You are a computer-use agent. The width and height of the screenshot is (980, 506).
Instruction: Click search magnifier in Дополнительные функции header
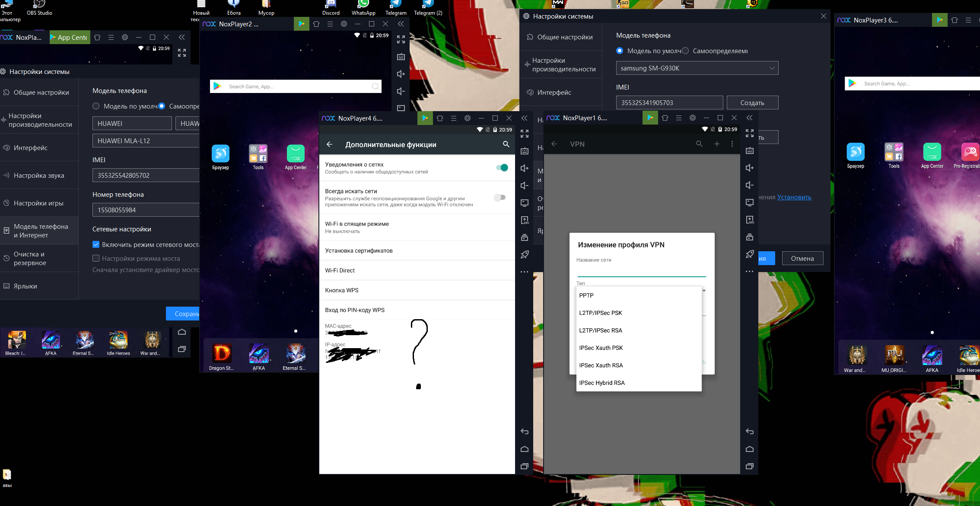(x=506, y=144)
